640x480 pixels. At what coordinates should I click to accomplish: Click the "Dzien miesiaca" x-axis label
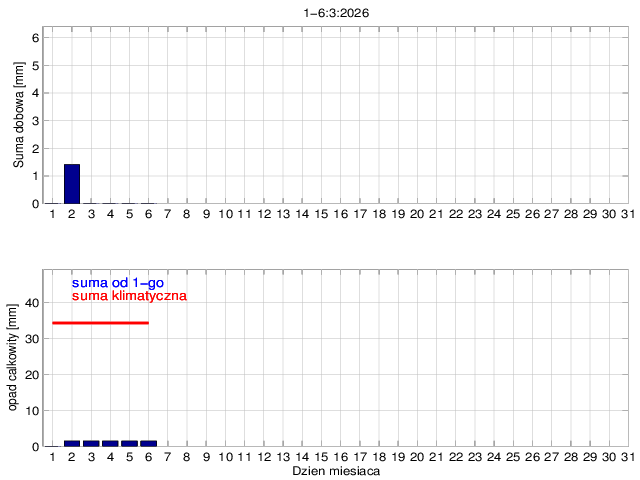(x=336, y=470)
